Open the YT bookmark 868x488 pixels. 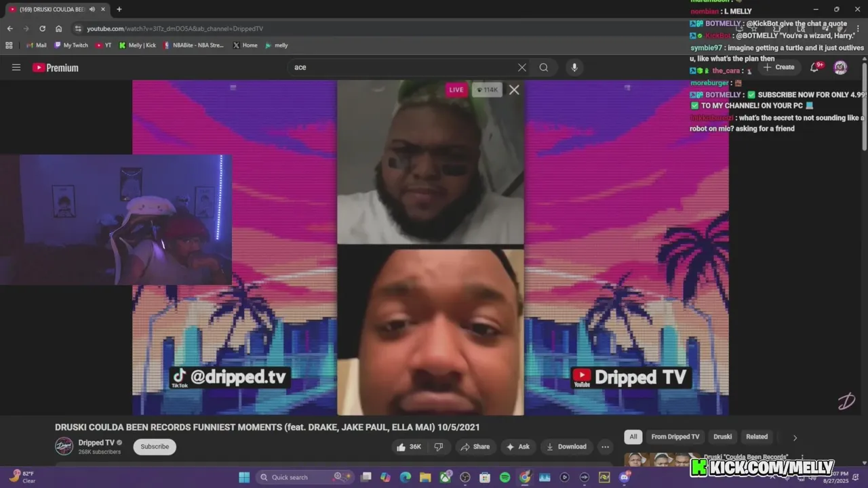[104, 45]
